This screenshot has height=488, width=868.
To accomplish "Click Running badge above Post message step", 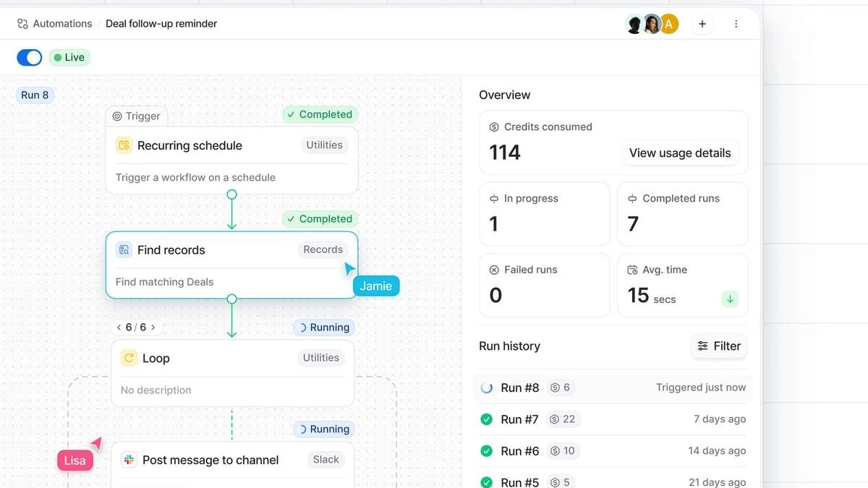I will pos(324,429).
